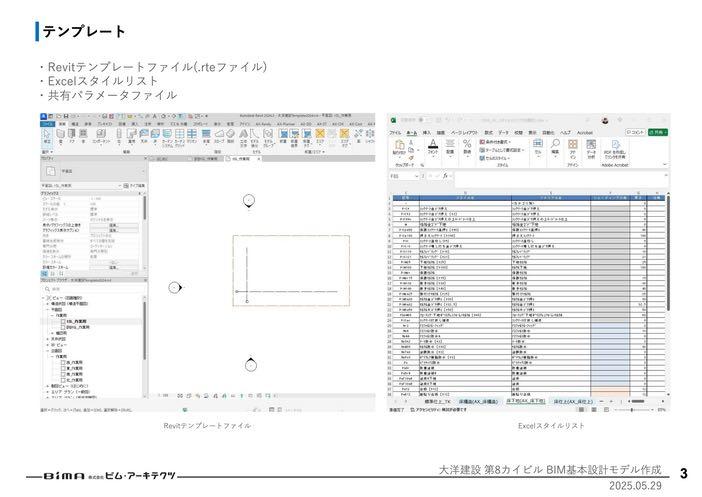This screenshot has height=497, width=702.
Task: Click the Excel Comments button
Action: pos(635,132)
